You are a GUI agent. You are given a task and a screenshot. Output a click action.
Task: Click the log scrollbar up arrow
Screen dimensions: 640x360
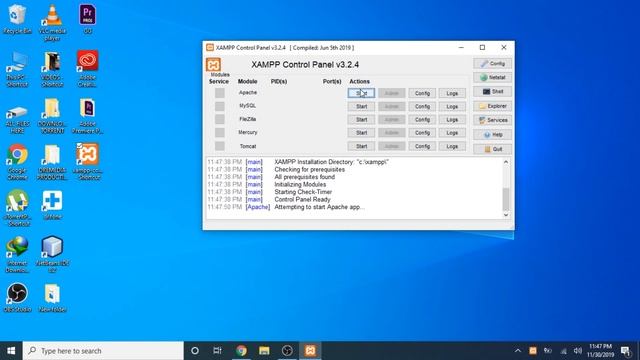click(506, 162)
